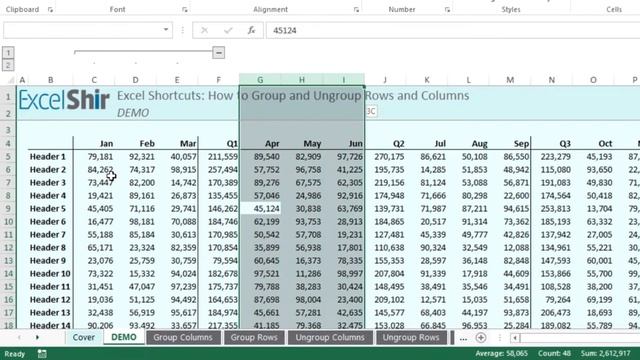Open the Name Box dropdown
The height and width of the screenshot is (360, 640).
pyautogui.click(x=166, y=30)
